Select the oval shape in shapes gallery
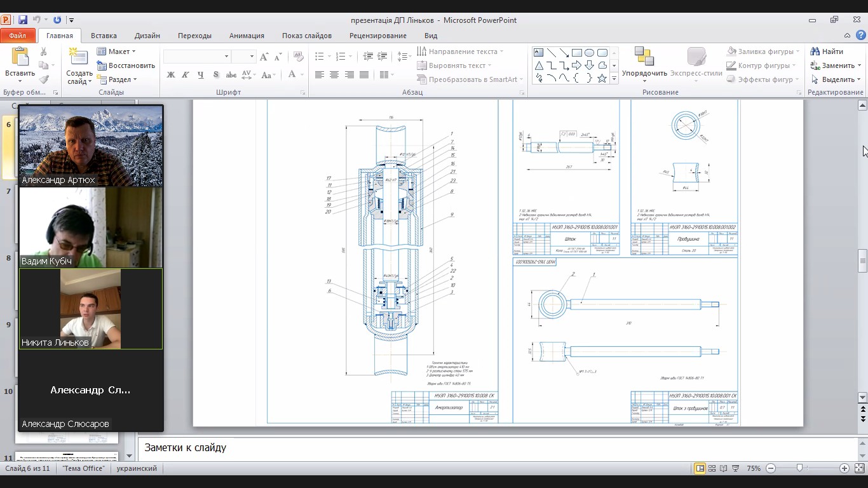Viewport: 868px width, 488px height. (x=589, y=53)
